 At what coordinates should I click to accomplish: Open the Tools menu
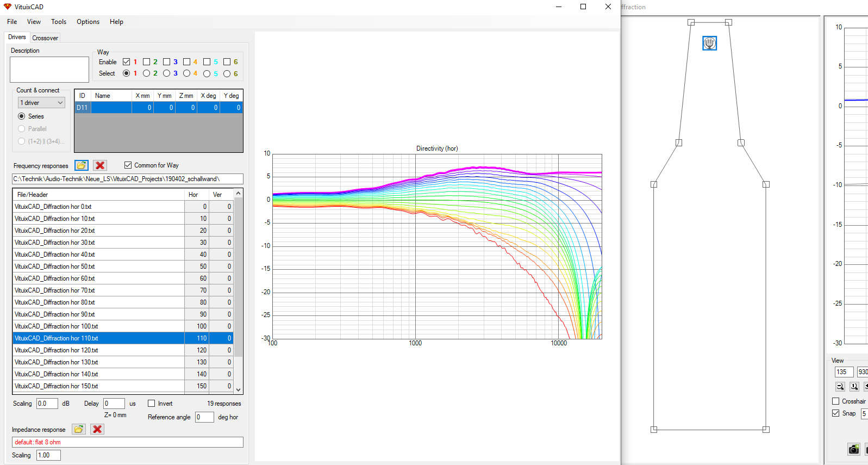coord(59,22)
